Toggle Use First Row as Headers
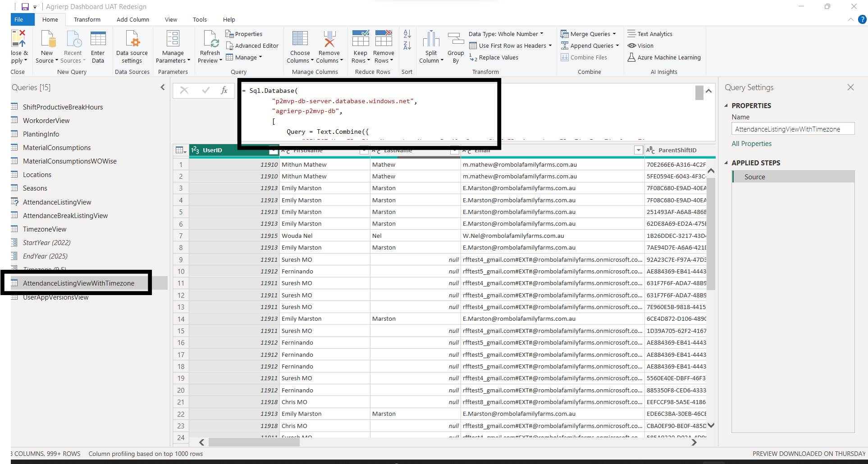868x464 pixels. tap(510, 45)
